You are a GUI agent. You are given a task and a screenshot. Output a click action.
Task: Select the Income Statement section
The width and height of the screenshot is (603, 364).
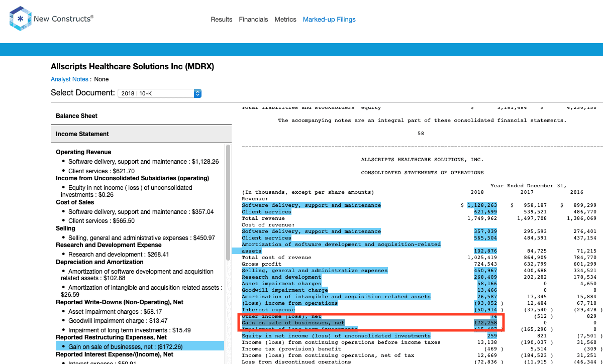point(141,134)
